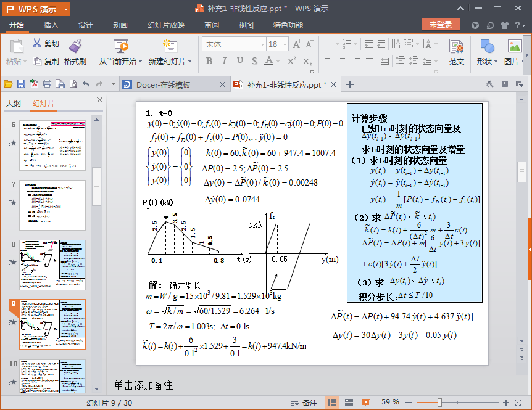532x410 pixels.
Task: Click the zoom slider handle
Action: click(439, 403)
